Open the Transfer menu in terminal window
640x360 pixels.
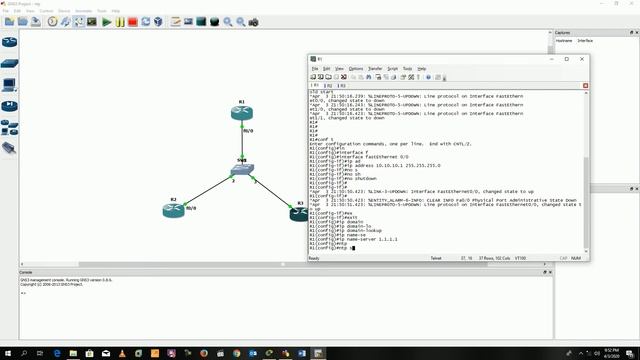click(x=375, y=69)
